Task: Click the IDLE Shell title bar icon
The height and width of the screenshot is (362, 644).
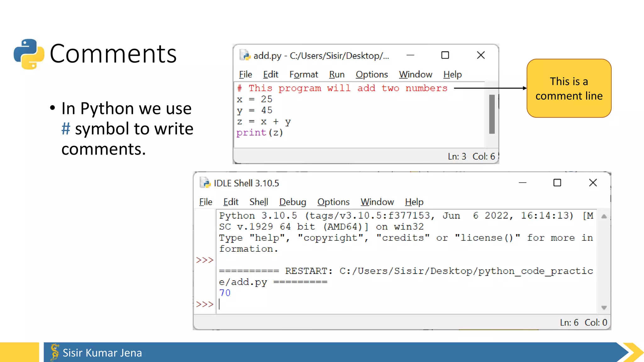Action: 205,183
